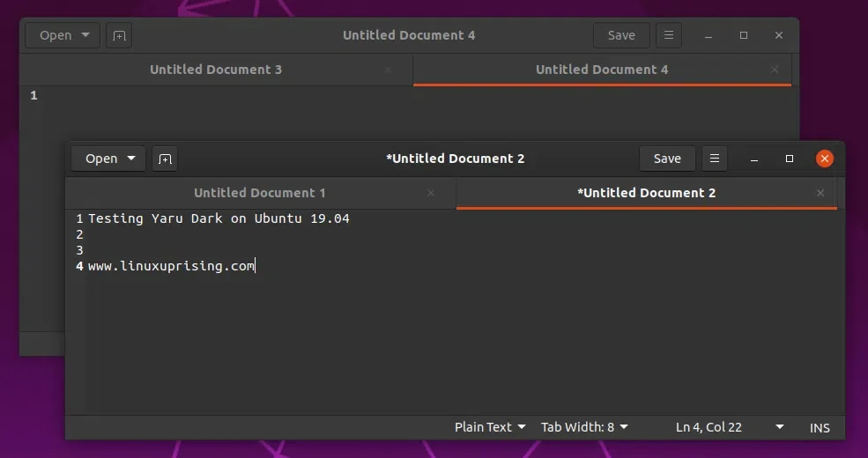Image resolution: width=868 pixels, height=458 pixels.
Task: Switch to the Untitled Document 1 tab
Action: coord(260,193)
